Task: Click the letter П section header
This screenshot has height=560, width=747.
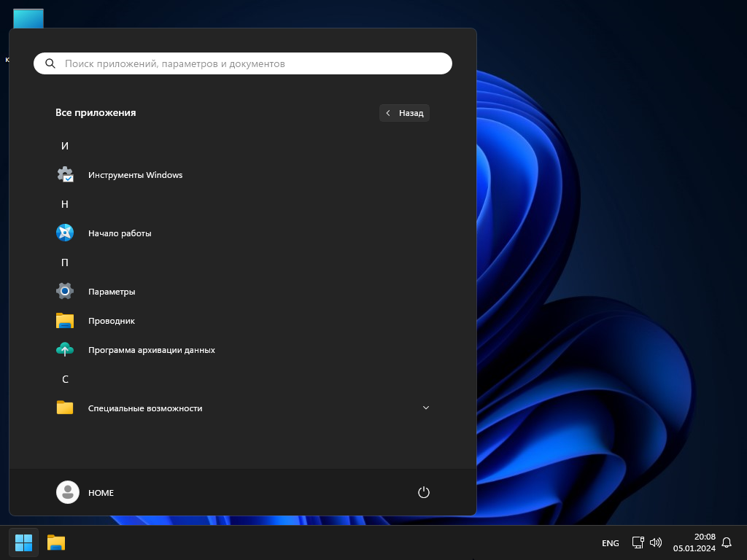Action: click(65, 262)
